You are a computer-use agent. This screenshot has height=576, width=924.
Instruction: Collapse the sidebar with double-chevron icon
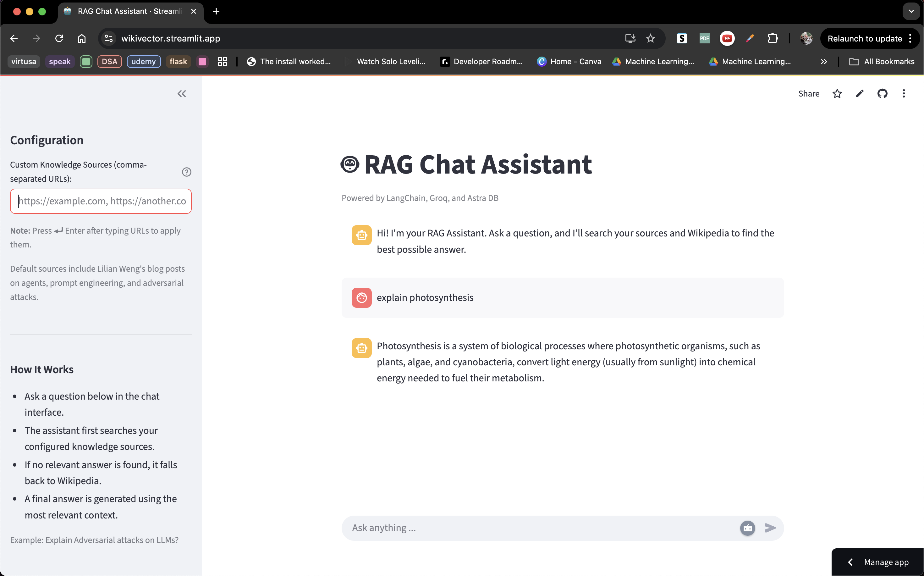(182, 94)
